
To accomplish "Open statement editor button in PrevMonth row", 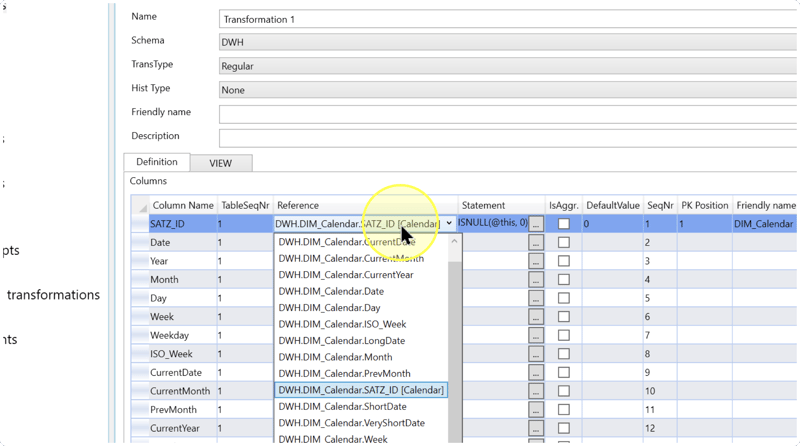I will tap(536, 409).
